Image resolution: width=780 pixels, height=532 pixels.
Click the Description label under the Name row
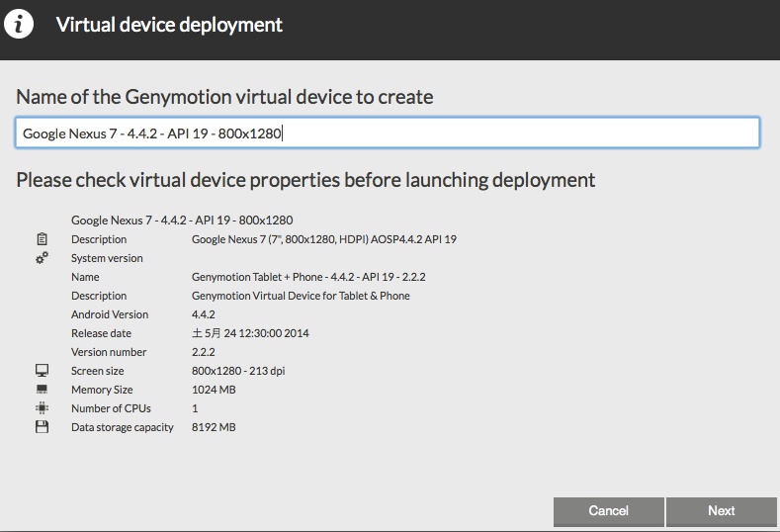point(99,296)
